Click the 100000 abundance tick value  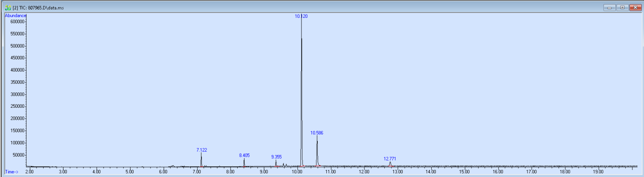pos(18,143)
